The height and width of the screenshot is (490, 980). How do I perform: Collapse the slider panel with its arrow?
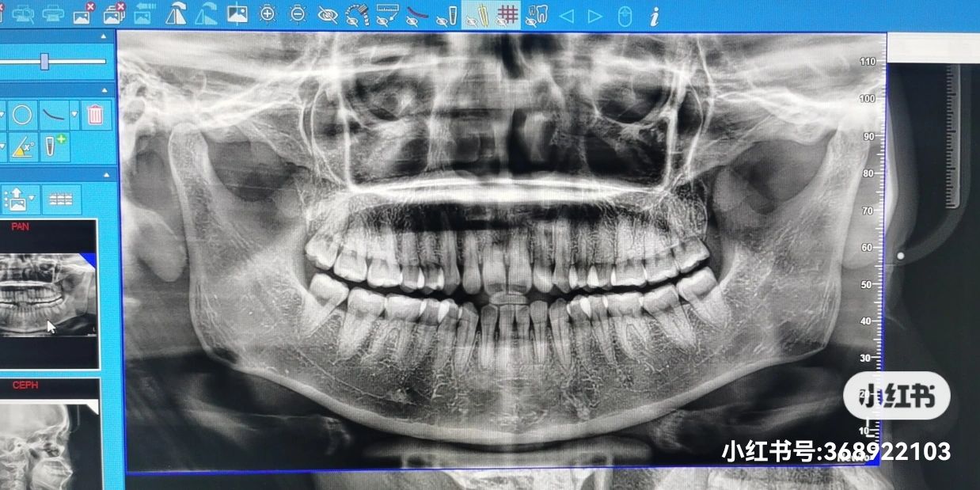pos(104,37)
